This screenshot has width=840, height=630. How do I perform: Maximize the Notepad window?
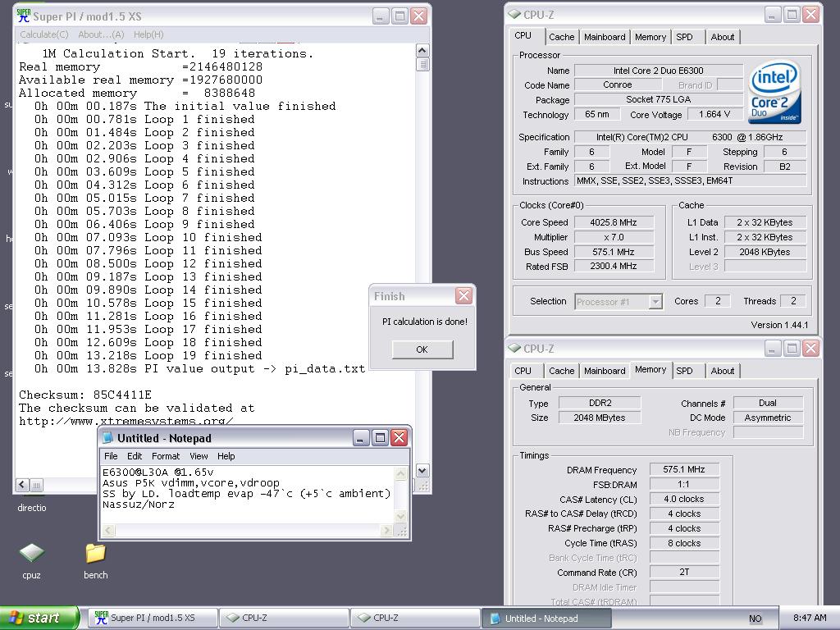click(380, 438)
